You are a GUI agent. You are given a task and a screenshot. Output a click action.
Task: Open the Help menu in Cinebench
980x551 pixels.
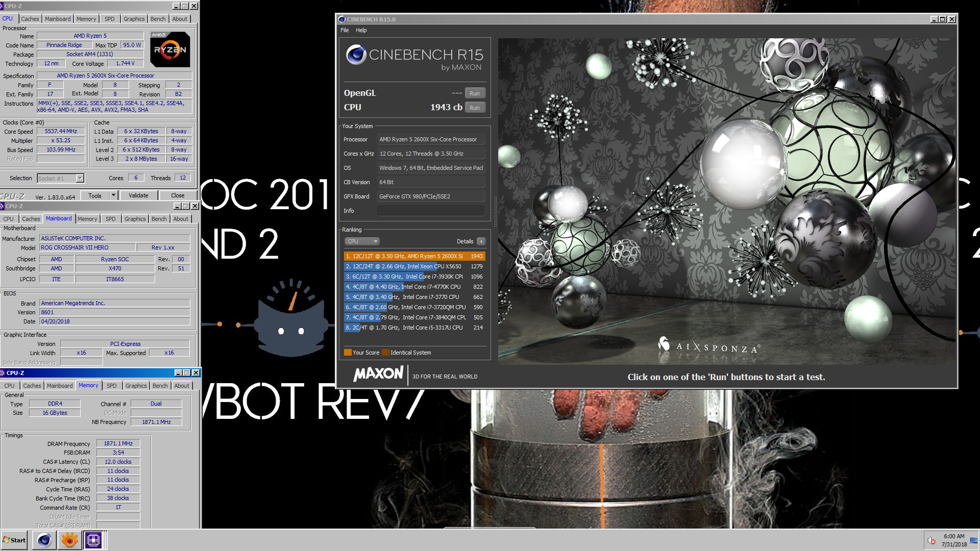click(361, 30)
